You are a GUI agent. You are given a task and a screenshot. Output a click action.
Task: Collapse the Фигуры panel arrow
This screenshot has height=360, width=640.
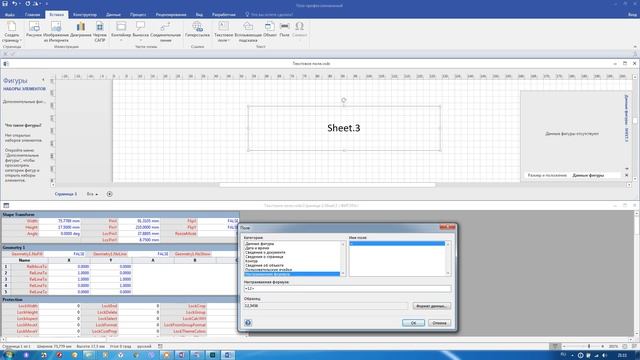click(x=43, y=80)
